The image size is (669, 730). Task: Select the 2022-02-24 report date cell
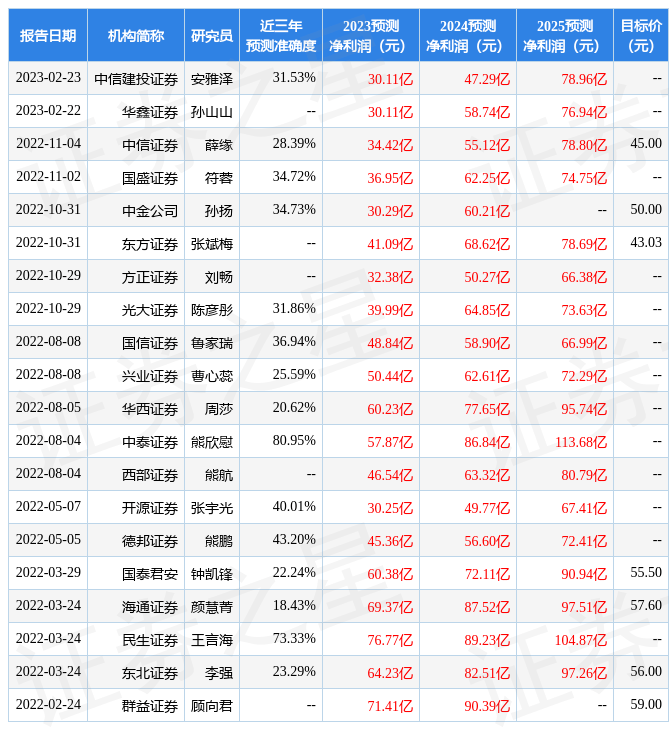coord(48,705)
